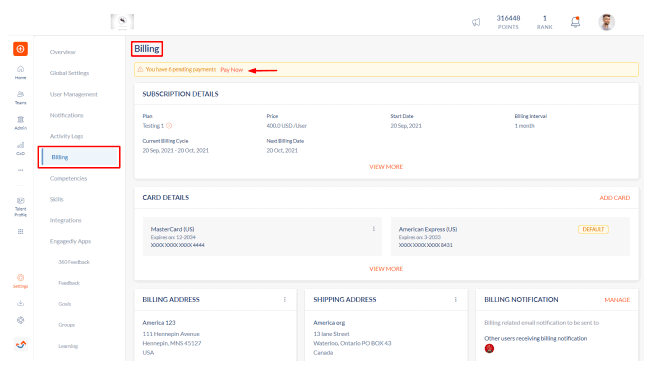Click MANAGE billing notification

tap(617, 300)
